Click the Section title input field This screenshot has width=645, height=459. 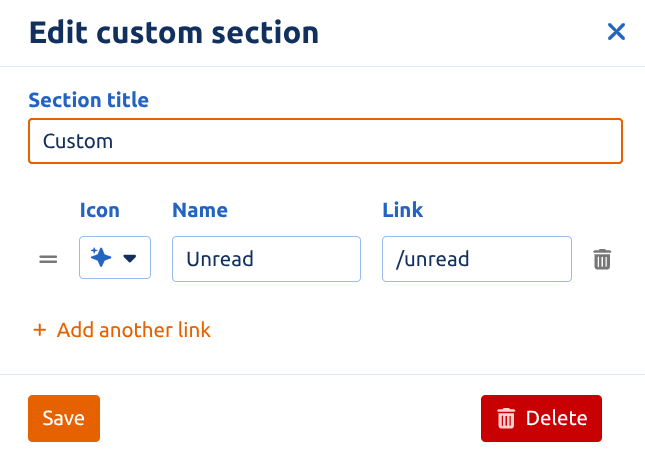[x=325, y=141]
